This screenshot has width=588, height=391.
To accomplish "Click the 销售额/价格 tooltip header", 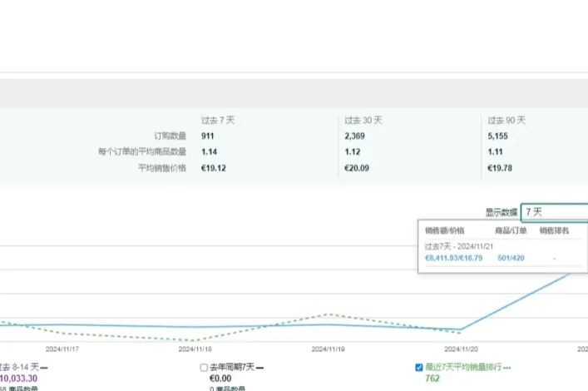I will point(445,230).
